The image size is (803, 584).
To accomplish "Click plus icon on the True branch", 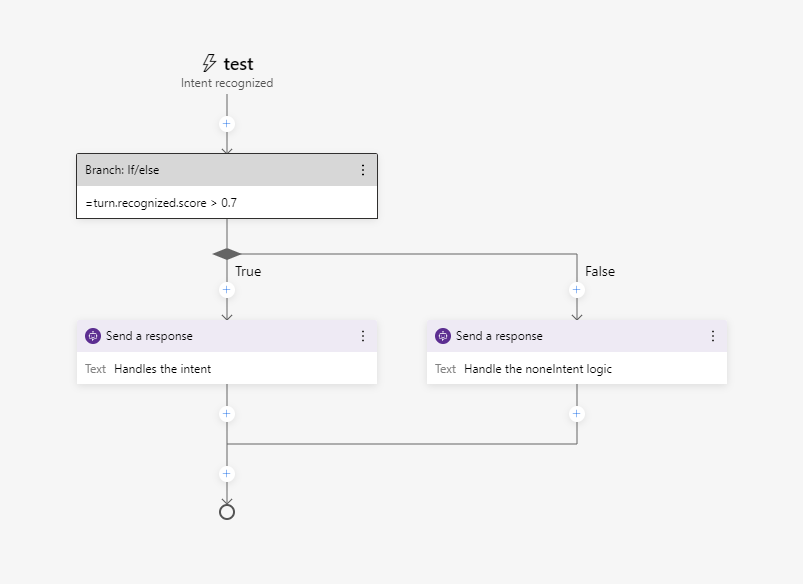I will 227,289.
